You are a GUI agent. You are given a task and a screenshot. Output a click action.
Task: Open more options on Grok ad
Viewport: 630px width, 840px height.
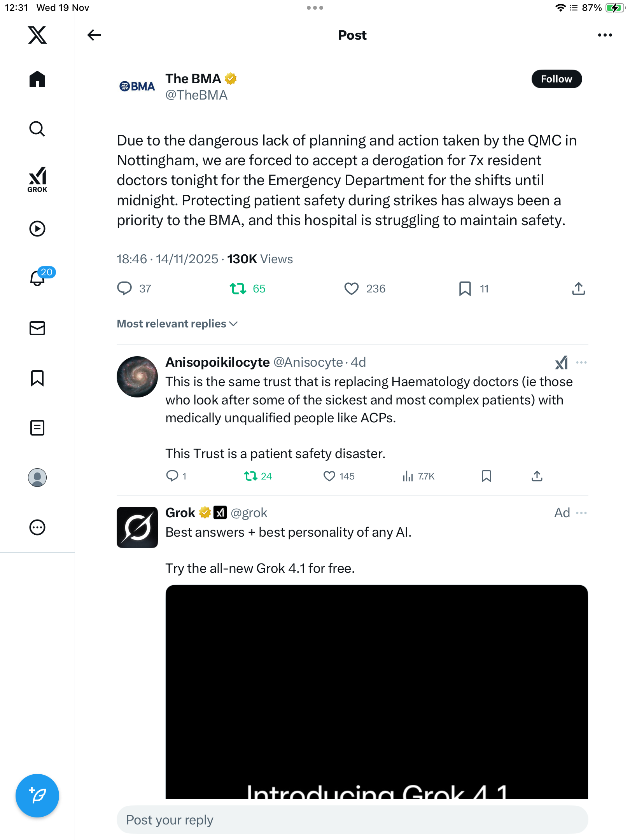coord(581,513)
